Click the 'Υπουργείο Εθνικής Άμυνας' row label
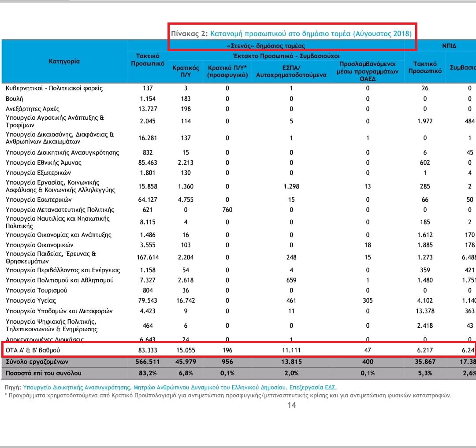Viewport: 476px width, 448px height. (x=43, y=163)
